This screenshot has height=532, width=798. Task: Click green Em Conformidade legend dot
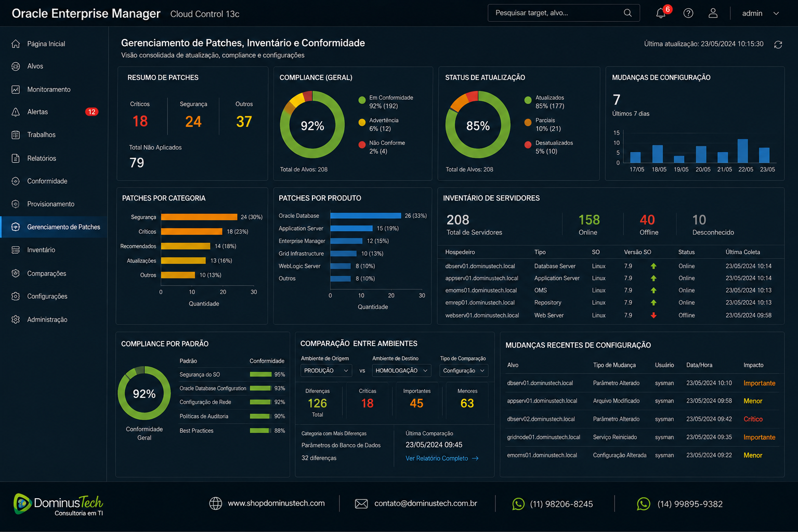click(x=362, y=100)
